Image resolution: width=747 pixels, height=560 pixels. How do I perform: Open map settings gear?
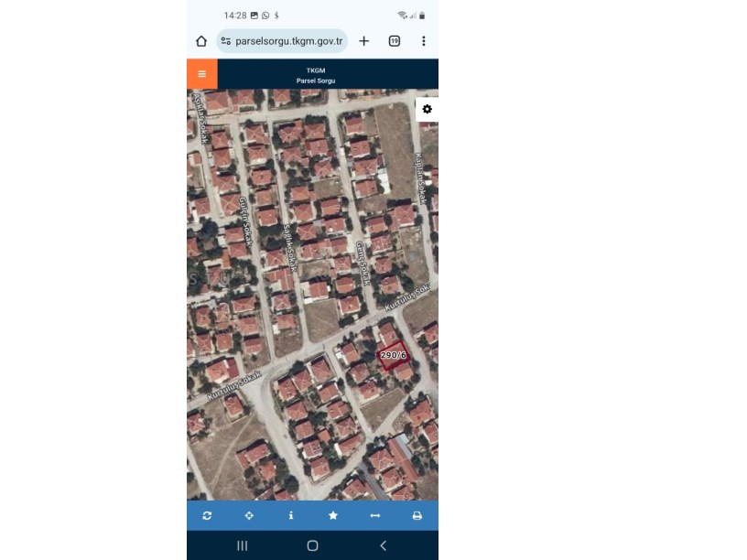[428, 109]
